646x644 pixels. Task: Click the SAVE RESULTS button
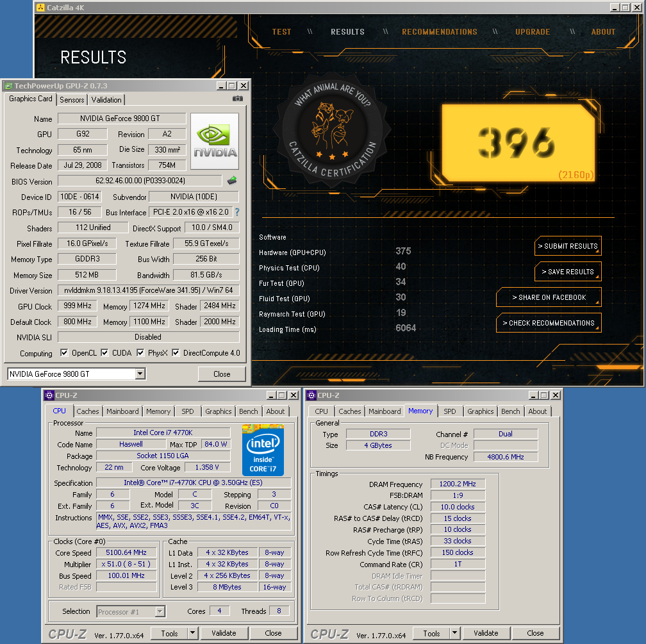pos(568,272)
